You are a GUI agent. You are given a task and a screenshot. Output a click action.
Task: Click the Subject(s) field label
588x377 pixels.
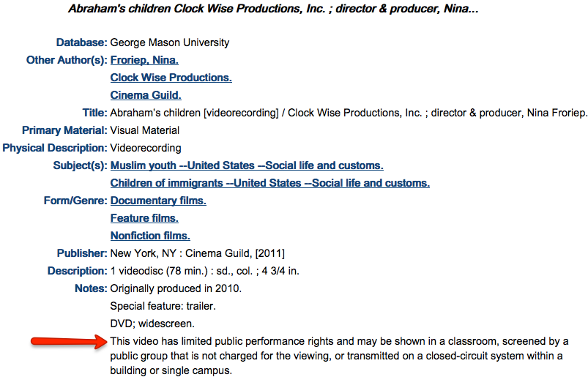pyautogui.click(x=81, y=165)
